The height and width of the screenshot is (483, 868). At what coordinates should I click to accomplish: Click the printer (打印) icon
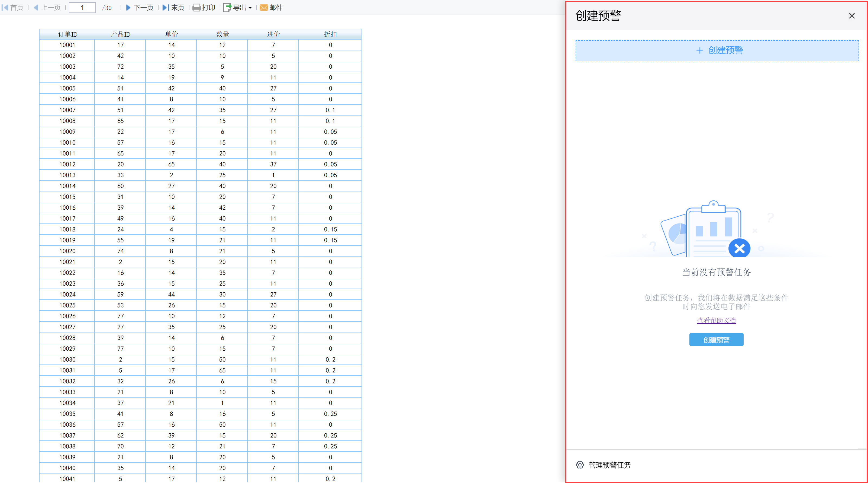pyautogui.click(x=196, y=7)
